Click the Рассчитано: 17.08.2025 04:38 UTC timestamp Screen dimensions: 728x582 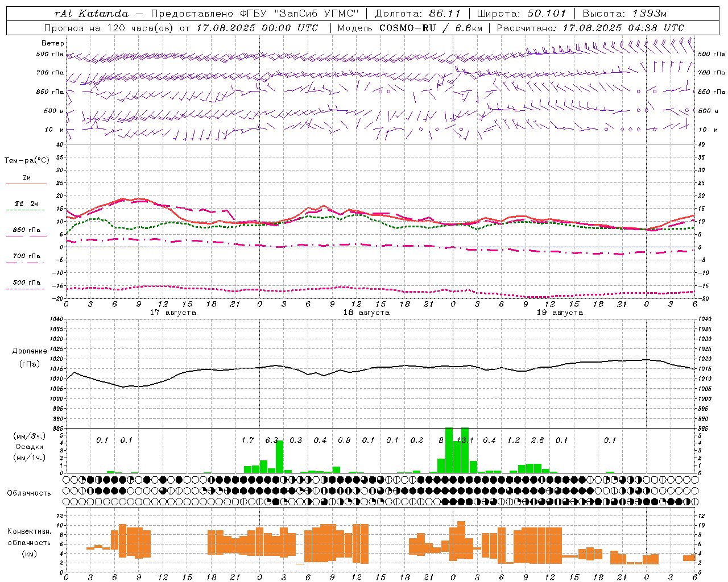coord(590,28)
